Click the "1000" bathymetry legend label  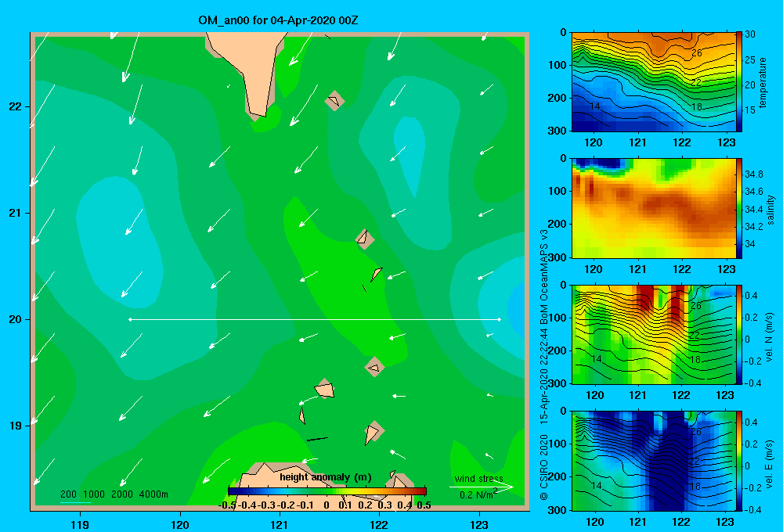coord(94,494)
